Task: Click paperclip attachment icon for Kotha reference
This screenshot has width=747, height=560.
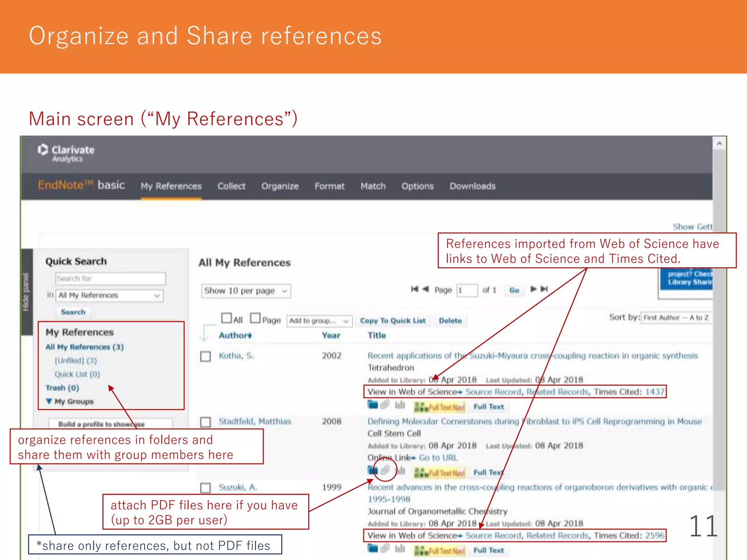Action: (x=385, y=405)
